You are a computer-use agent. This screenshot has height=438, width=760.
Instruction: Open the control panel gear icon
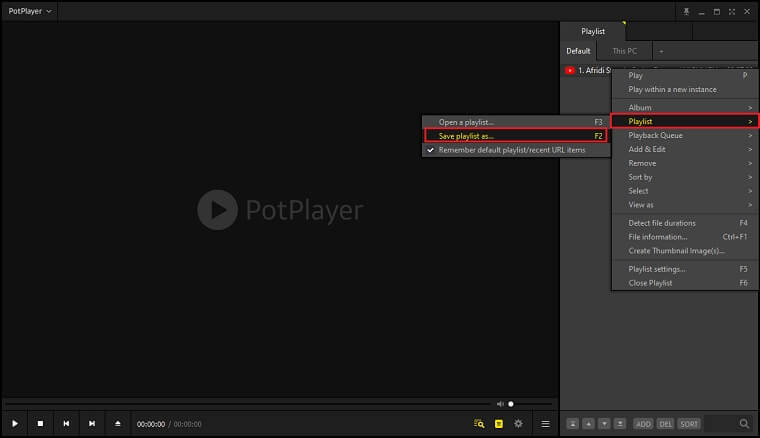click(x=518, y=423)
